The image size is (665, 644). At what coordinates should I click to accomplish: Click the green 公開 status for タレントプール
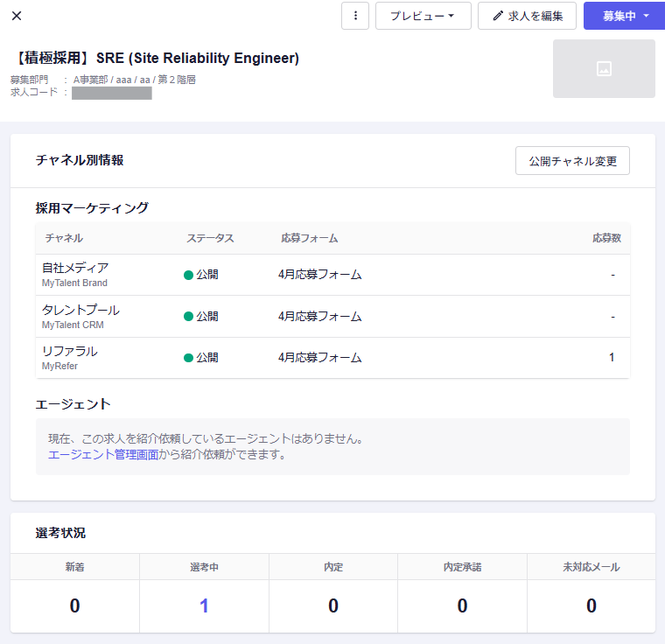click(201, 317)
